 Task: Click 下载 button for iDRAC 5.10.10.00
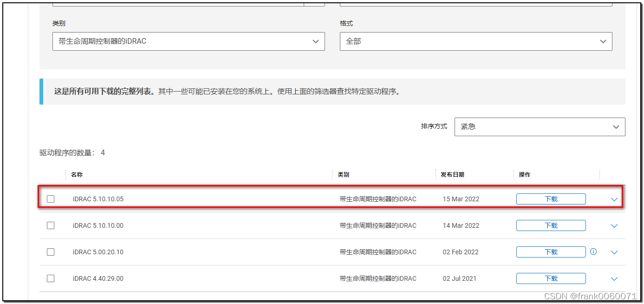pos(551,225)
